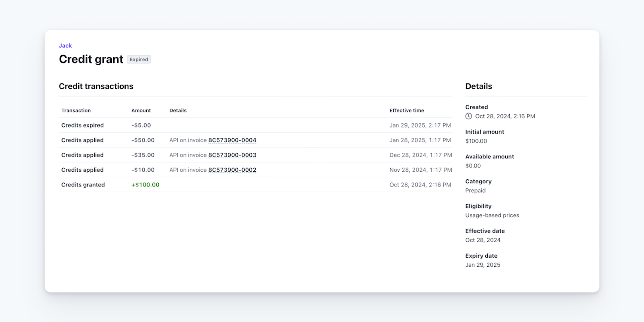Open the Jack customer breadcrumb link

tap(65, 46)
